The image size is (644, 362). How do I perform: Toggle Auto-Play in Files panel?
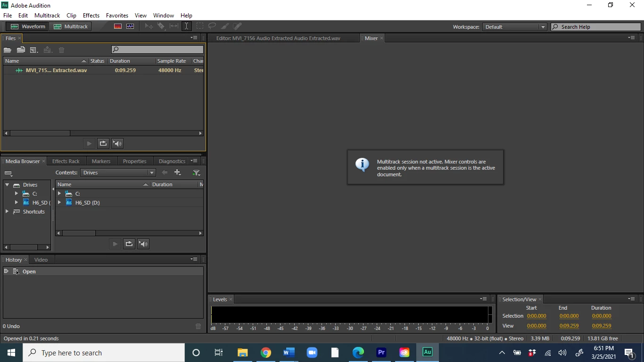point(117,143)
